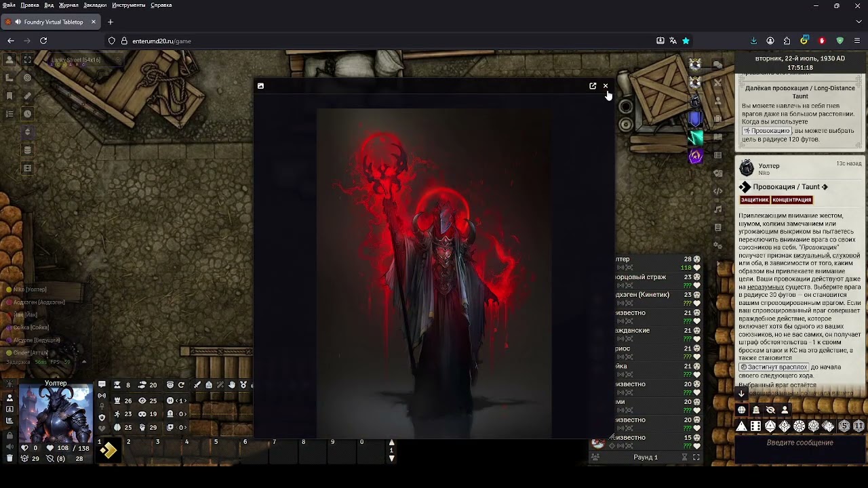Open the hand actions icon in HUD

tap(232, 385)
